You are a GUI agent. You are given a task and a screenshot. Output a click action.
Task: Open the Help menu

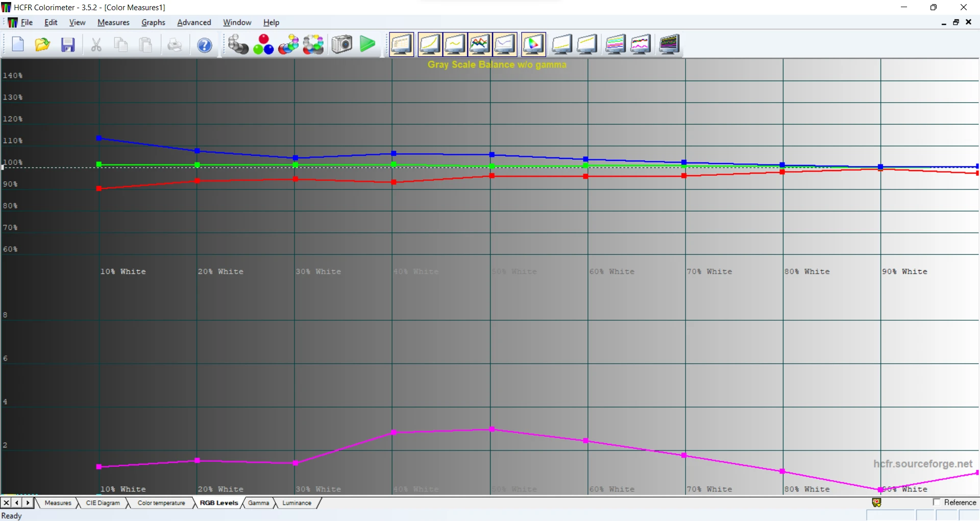click(x=271, y=22)
